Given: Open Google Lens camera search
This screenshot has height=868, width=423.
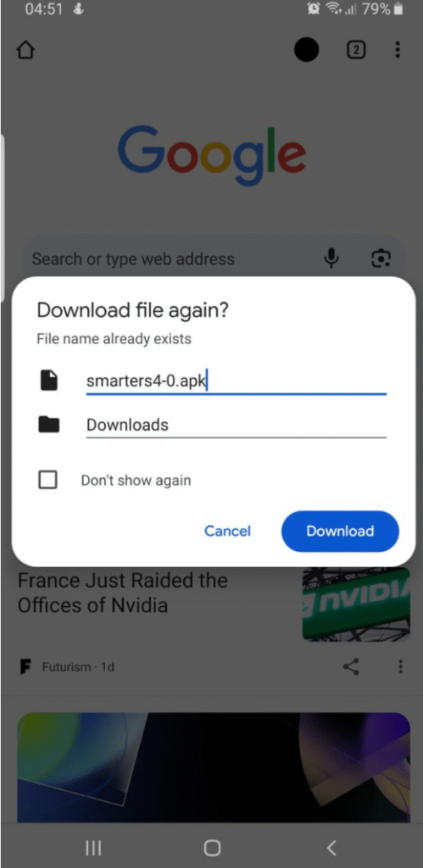Looking at the screenshot, I should click(x=381, y=258).
